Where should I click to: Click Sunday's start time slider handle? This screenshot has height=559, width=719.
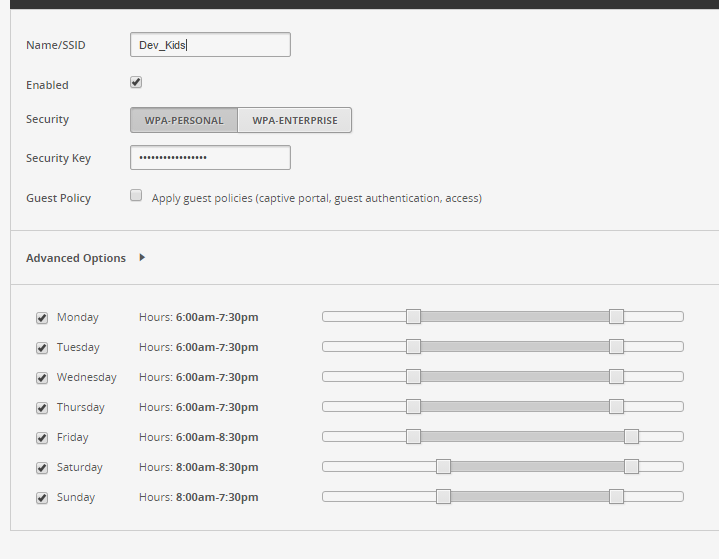click(443, 497)
